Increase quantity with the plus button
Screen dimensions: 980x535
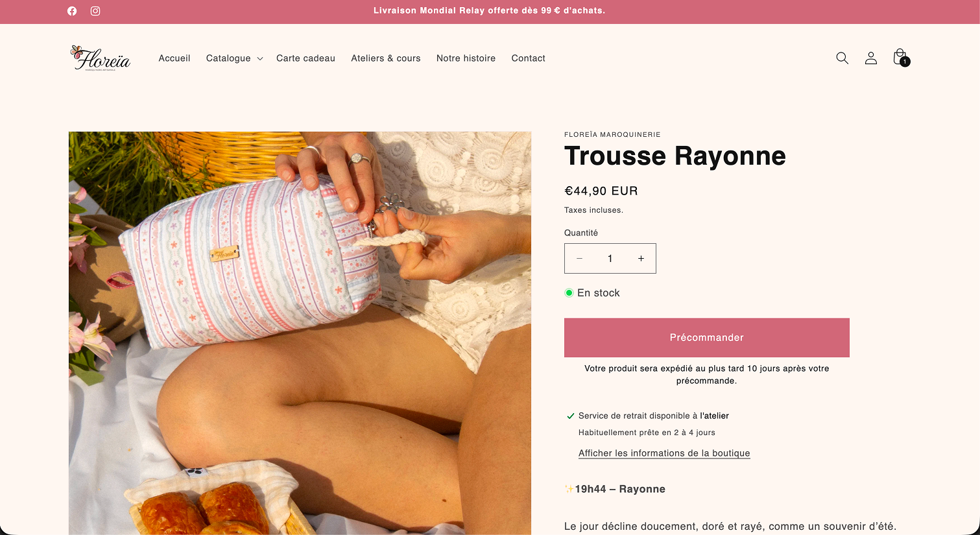[x=641, y=258]
